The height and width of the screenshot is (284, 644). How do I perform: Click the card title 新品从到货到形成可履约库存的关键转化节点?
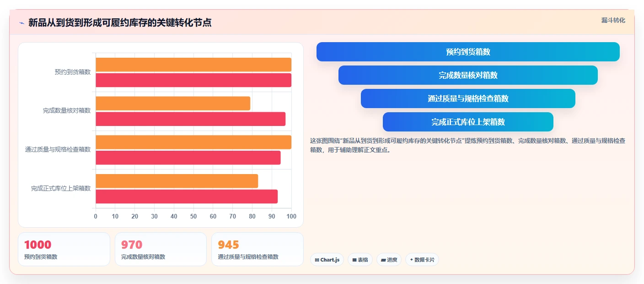(x=120, y=23)
